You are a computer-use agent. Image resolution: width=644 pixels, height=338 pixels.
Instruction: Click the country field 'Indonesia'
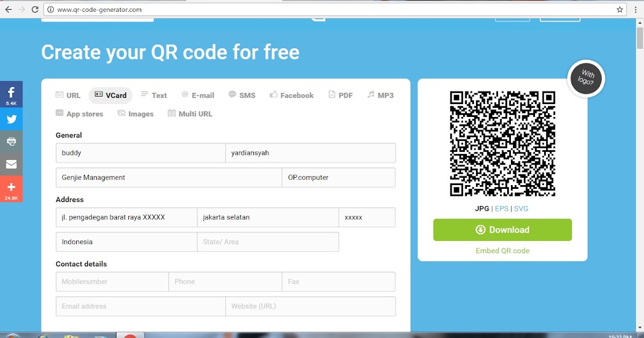coord(127,242)
